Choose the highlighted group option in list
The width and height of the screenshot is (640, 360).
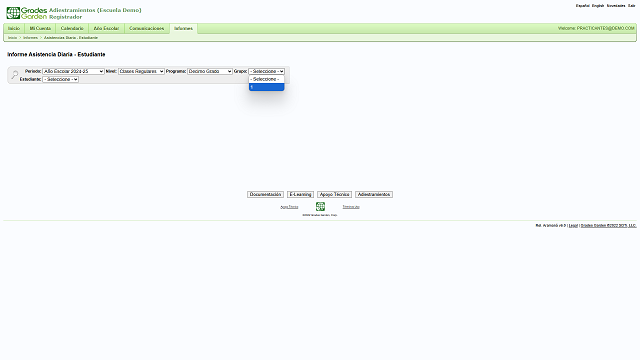click(267, 87)
